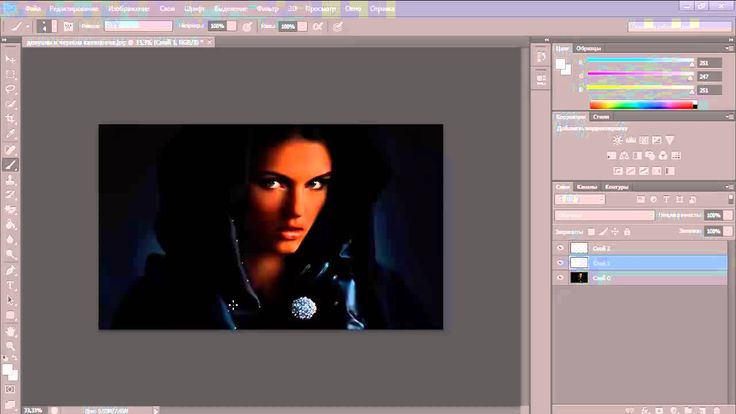Select the Crop tool
This screenshot has height=414, width=736.
(10, 119)
